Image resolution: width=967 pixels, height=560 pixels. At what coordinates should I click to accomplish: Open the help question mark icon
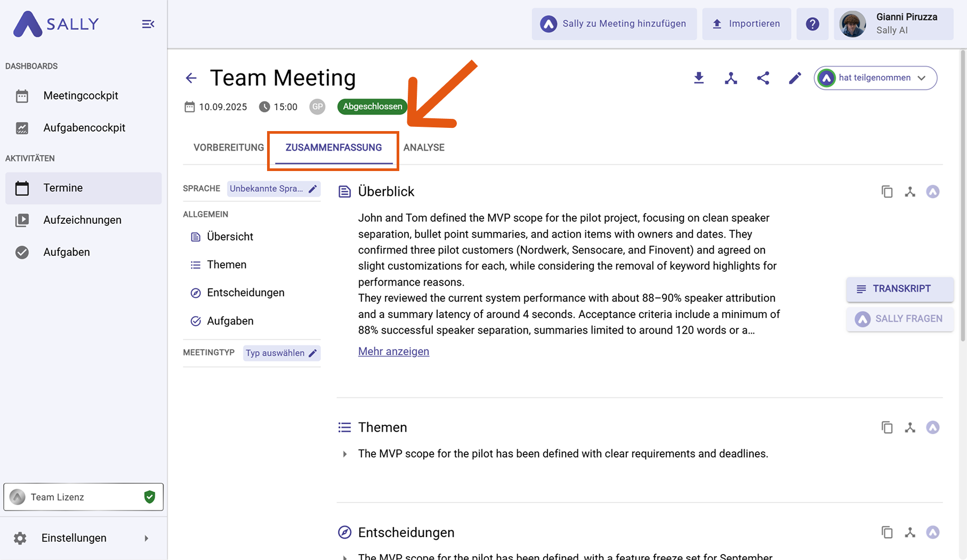812,24
